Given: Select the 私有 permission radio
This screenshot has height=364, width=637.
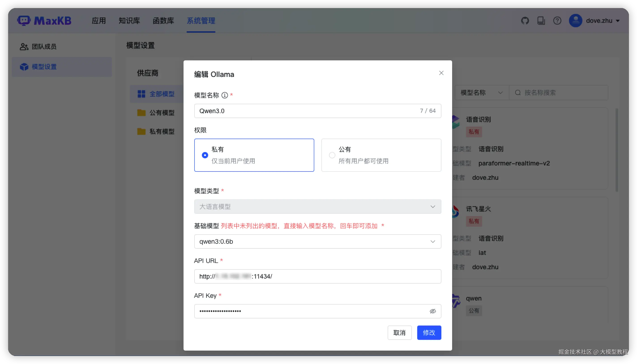Looking at the screenshot, I should coord(205,155).
